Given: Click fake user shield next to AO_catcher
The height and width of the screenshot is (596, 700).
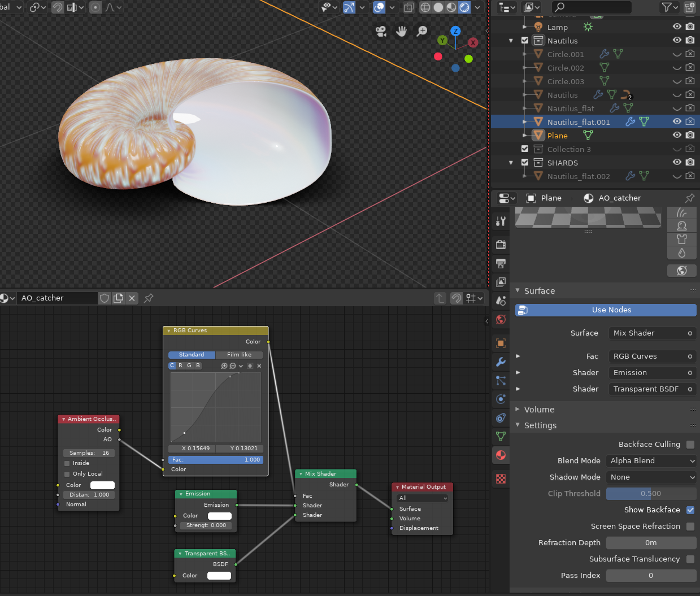Looking at the screenshot, I should click(x=105, y=298).
